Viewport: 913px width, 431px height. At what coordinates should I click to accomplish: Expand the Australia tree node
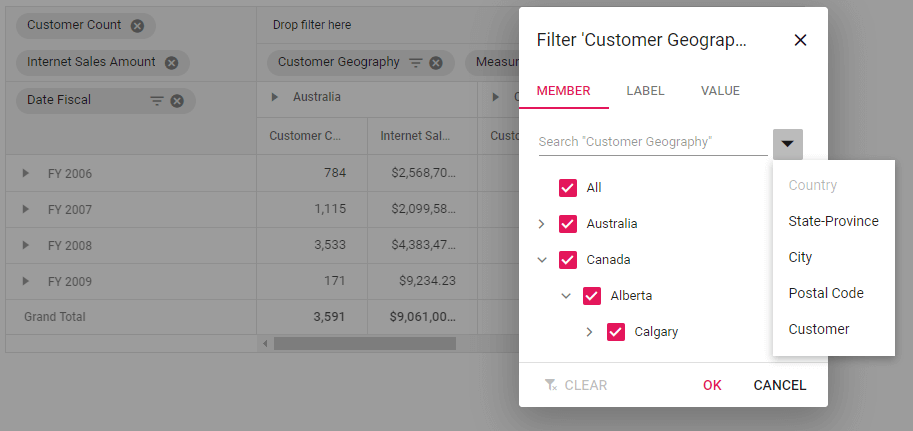pyautogui.click(x=542, y=224)
